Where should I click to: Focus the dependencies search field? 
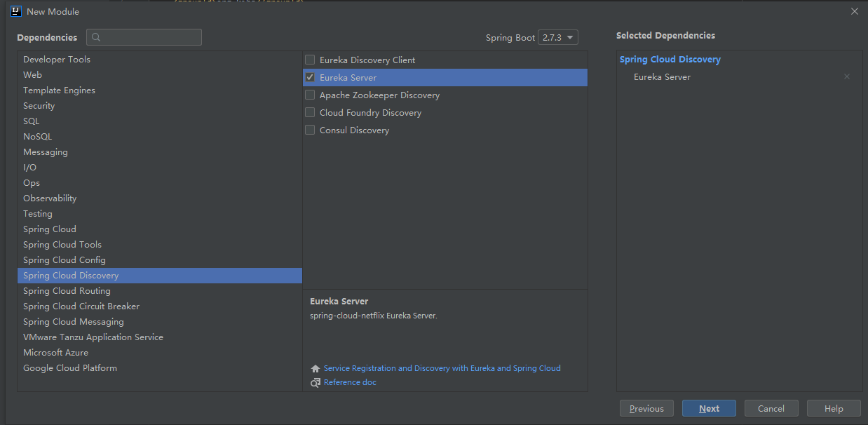click(x=144, y=37)
